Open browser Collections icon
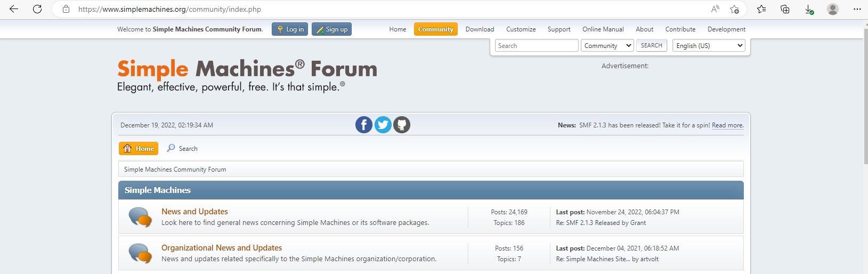This screenshot has width=868, height=274. tap(785, 9)
